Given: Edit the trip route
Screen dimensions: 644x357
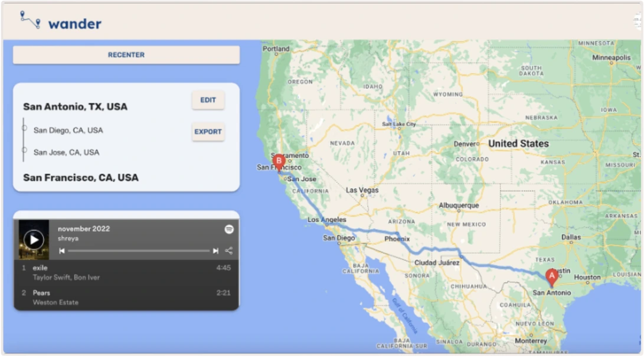Looking at the screenshot, I should (x=208, y=100).
